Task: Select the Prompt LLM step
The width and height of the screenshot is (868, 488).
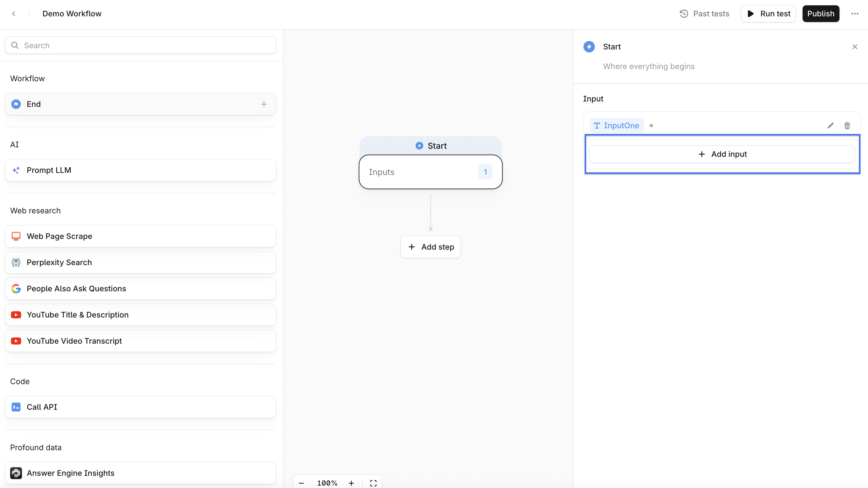Action: tap(141, 170)
